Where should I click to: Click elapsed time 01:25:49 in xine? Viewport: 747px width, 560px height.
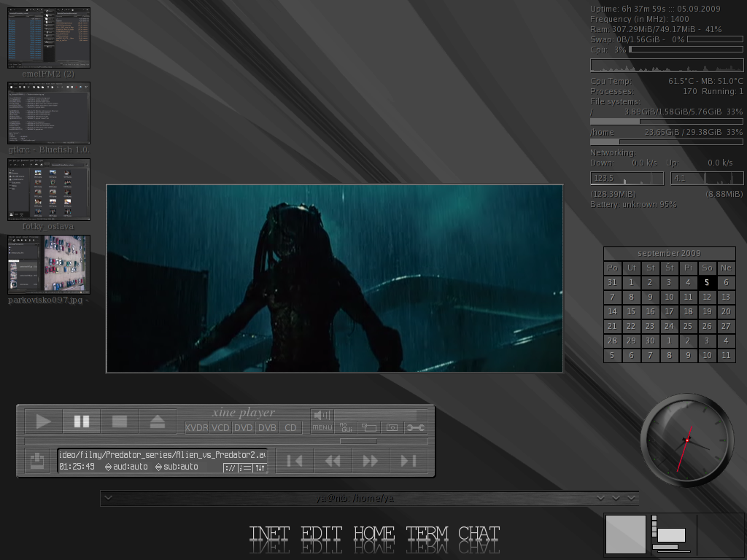77,467
